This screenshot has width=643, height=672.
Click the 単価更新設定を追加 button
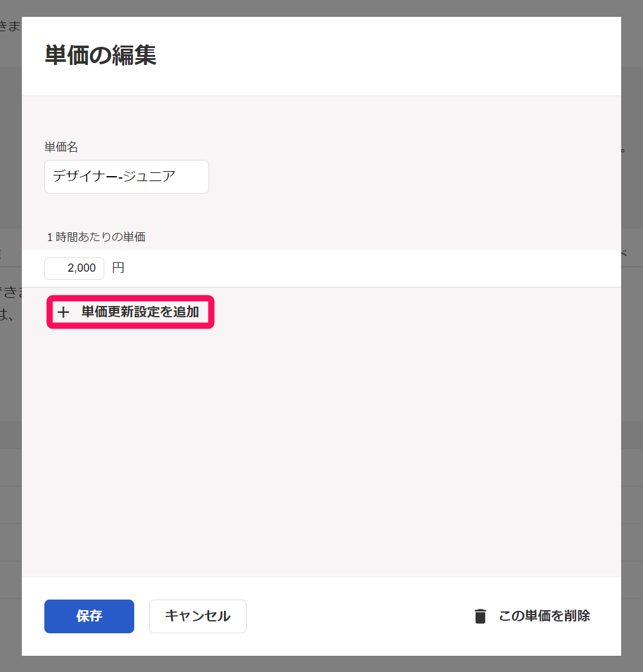pyautogui.click(x=130, y=312)
